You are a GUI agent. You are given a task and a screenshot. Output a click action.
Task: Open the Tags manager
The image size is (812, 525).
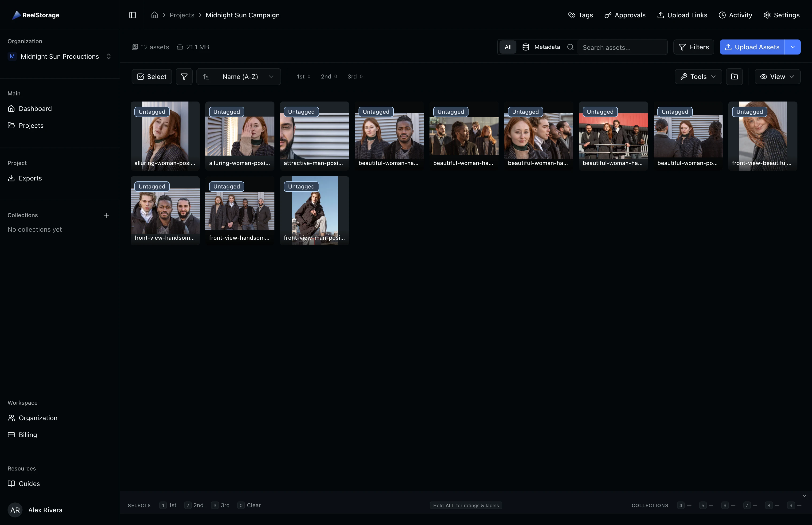pos(580,15)
